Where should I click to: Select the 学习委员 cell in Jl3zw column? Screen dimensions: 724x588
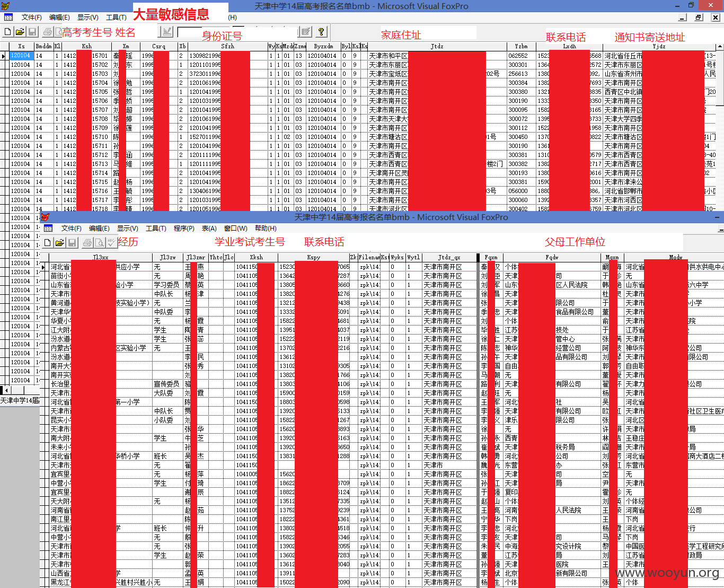(167, 285)
